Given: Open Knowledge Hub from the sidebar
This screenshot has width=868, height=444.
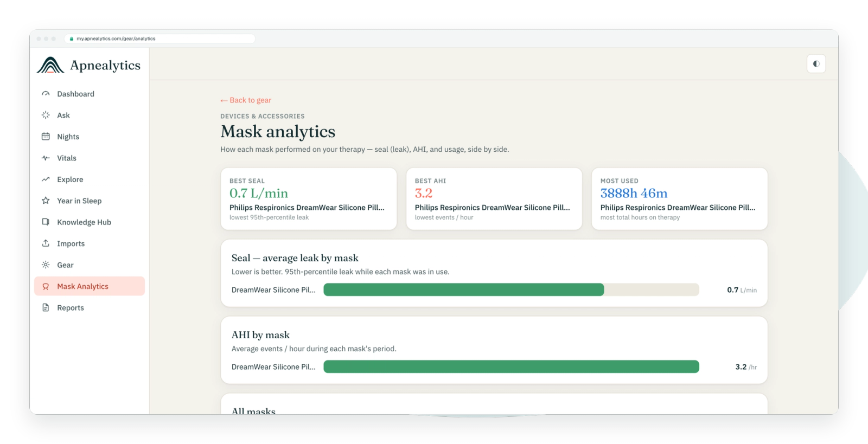Looking at the screenshot, I should click(x=90, y=222).
